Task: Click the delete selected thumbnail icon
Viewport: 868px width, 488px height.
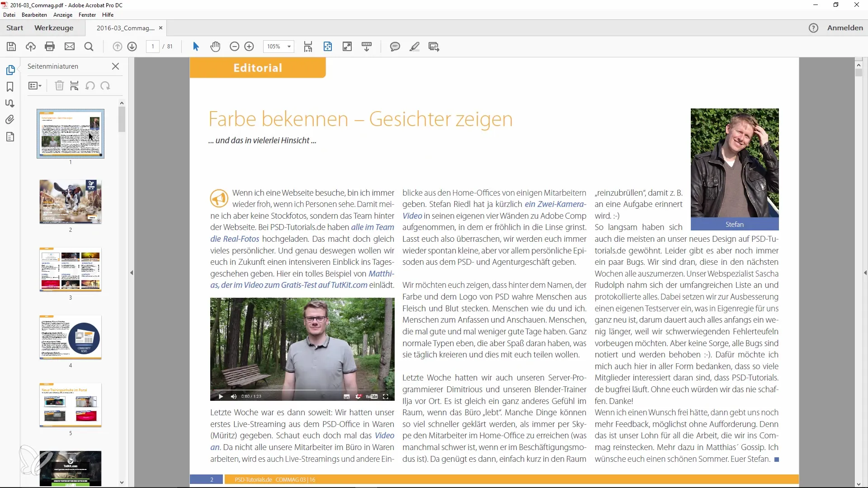Action: point(59,85)
